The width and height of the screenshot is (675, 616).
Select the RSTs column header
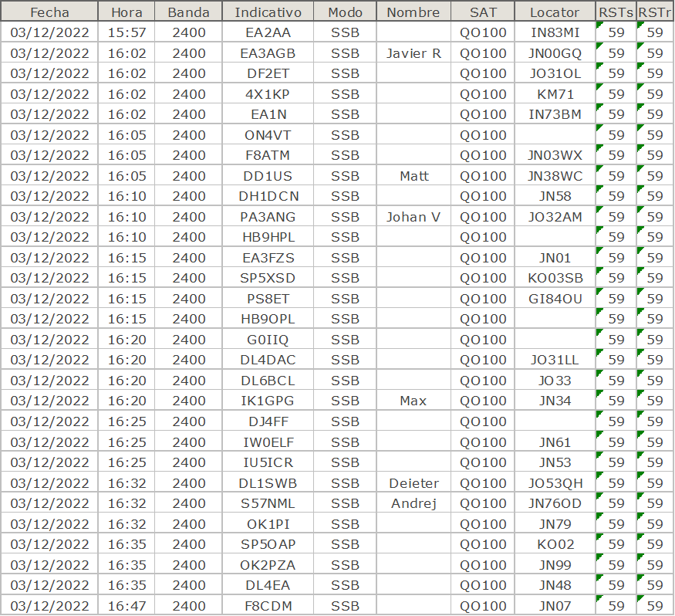(616, 12)
